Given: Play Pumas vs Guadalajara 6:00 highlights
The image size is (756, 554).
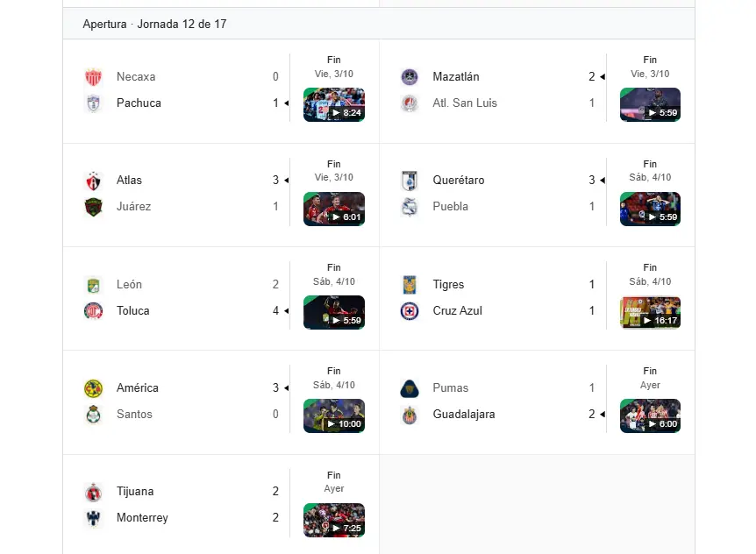Looking at the screenshot, I should (650, 416).
